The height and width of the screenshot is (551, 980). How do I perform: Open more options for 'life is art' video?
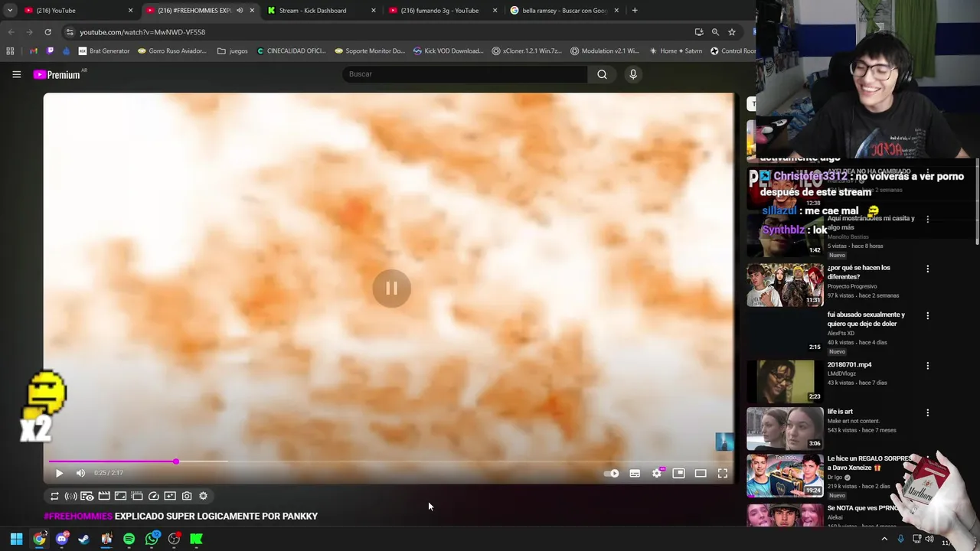(x=927, y=412)
